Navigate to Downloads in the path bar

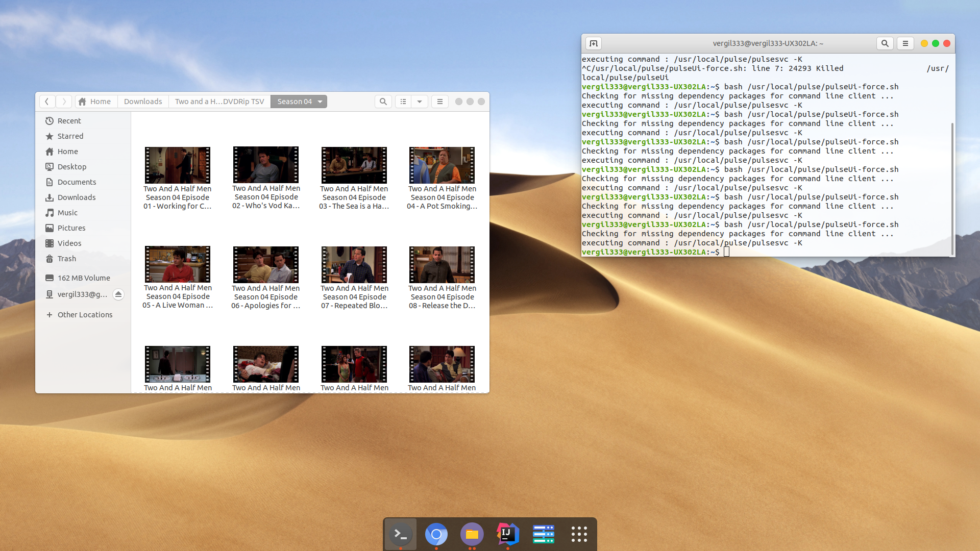(143, 102)
